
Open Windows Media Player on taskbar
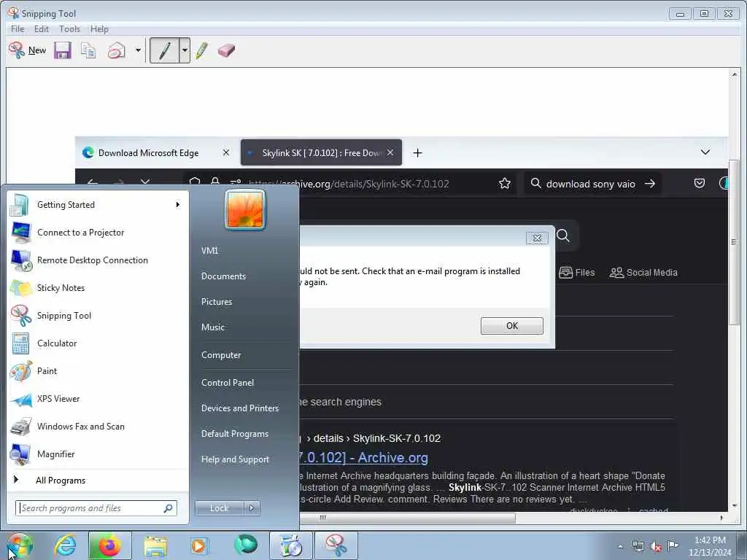click(x=198, y=545)
